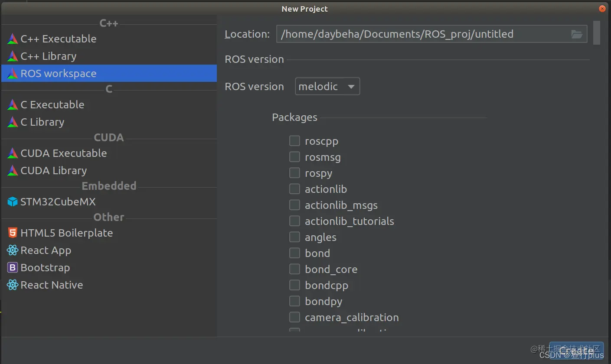Image resolution: width=611 pixels, height=364 pixels.
Task: Click the React App atom icon
Action: (x=13, y=250)
